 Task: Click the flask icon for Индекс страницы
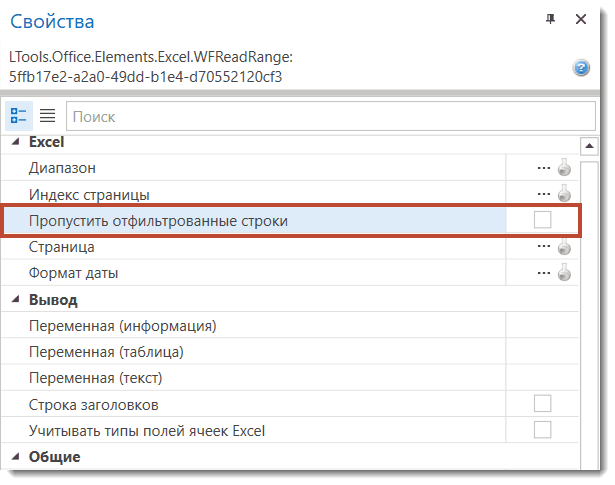click(565, 194)
